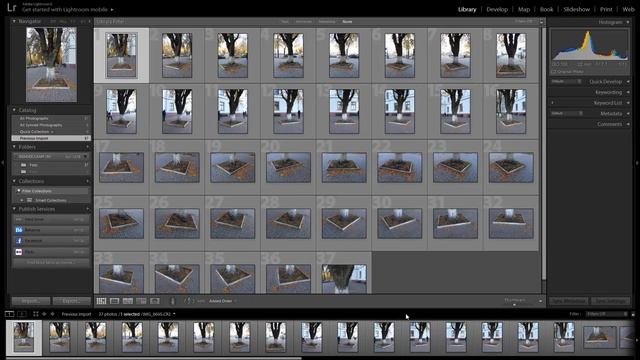Open the Added Order sort dropdown
Viewport: 640px width, 360px height.
click(222, 301)
